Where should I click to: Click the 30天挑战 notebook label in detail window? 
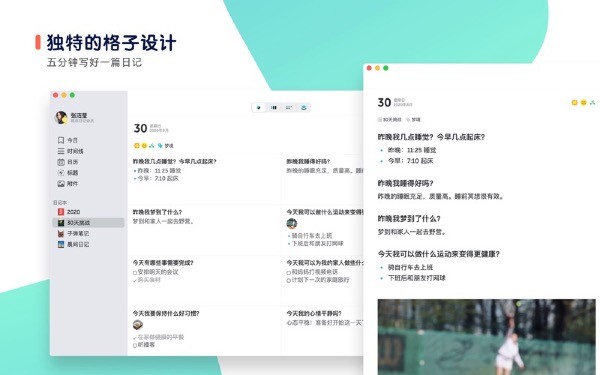pos(390,120)
